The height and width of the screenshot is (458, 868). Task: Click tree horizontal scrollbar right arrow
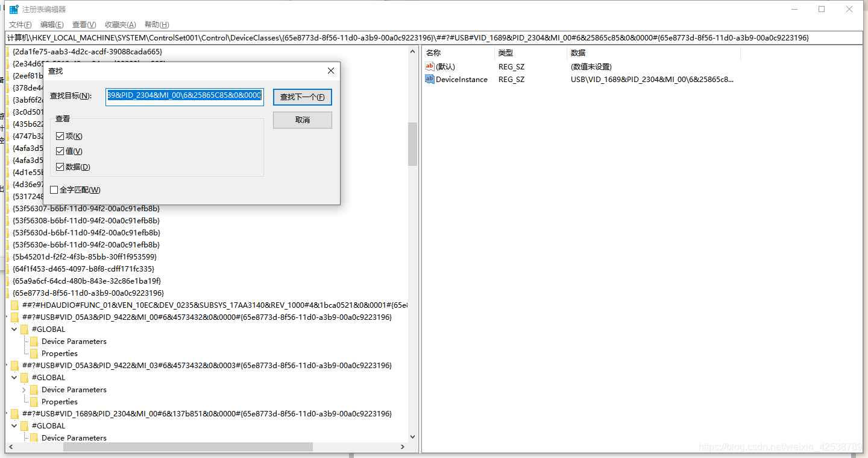403,447
